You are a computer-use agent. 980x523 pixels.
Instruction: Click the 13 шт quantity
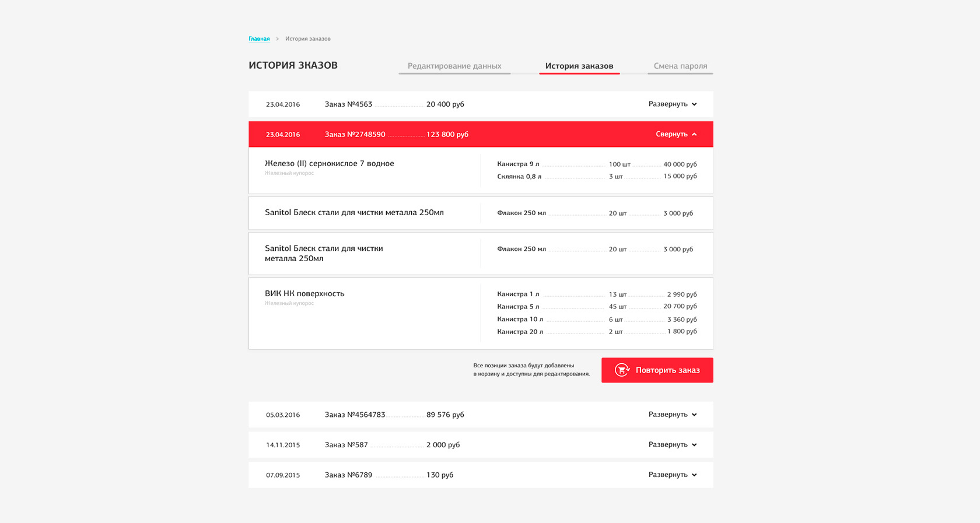click(618, 294)
